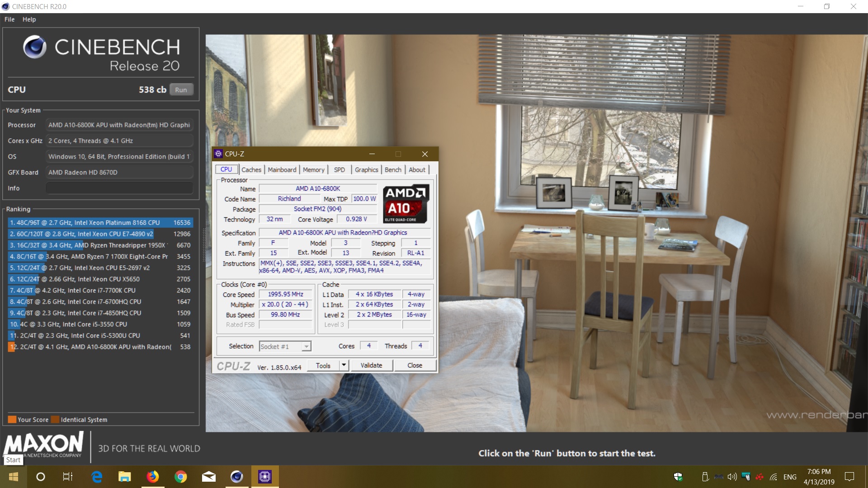Select ranking row Intel Core i7-7700K CPU
This screenshot has width=868, height=488.
point(100,290)
